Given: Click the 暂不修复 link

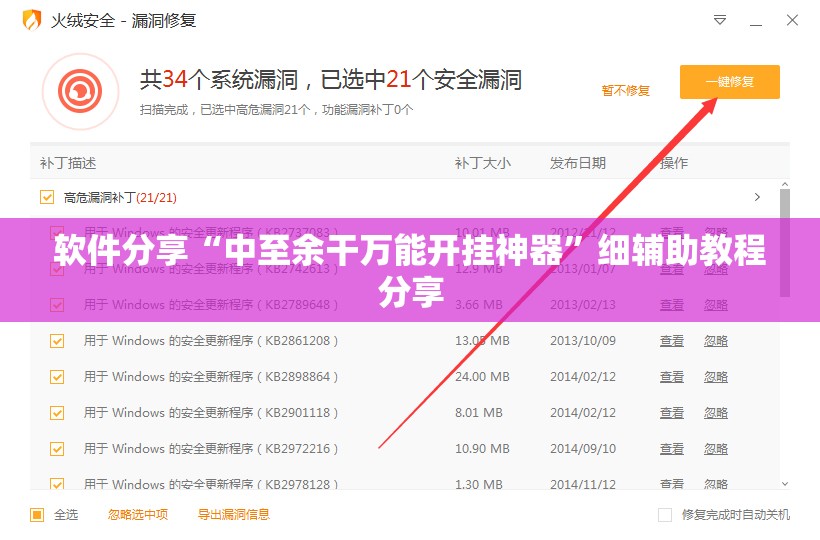Looking at the screenshot, I should (x=625, y=90).
